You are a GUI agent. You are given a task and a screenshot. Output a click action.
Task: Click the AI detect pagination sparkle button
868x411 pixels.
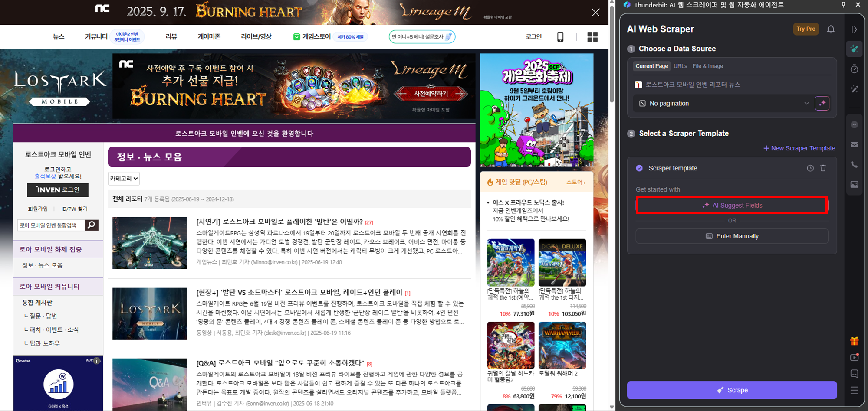822,103
